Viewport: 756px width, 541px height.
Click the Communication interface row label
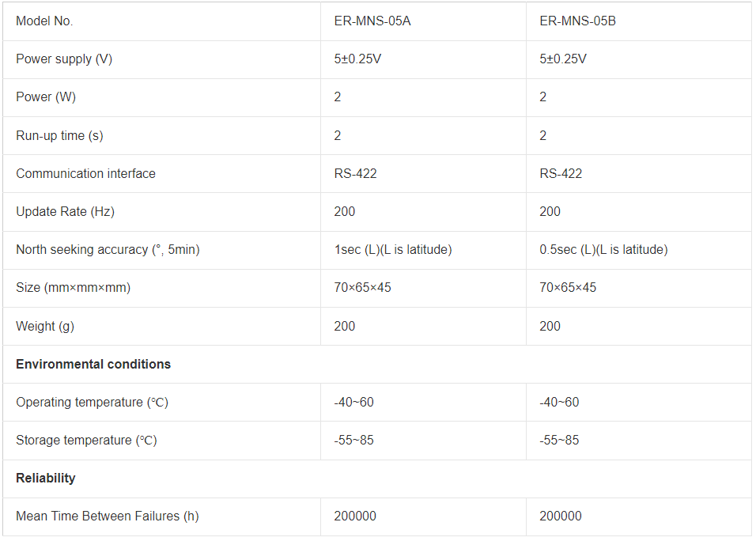pos(85,173)
